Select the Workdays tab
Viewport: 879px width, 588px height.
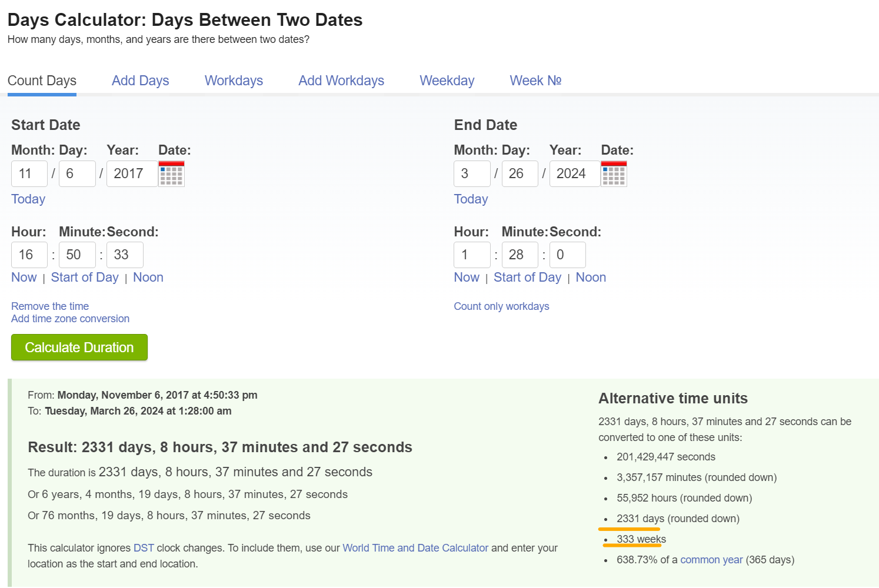pos(234,81)
